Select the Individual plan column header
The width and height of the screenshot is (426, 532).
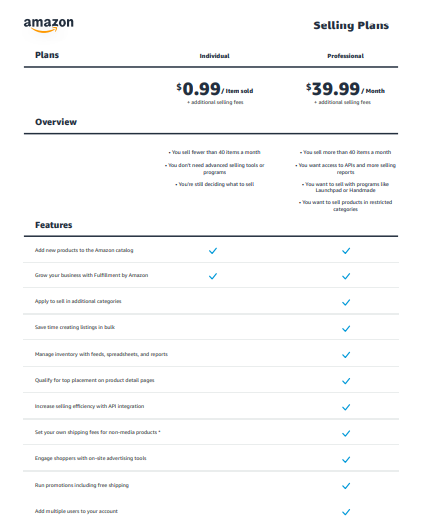[214, 56]
